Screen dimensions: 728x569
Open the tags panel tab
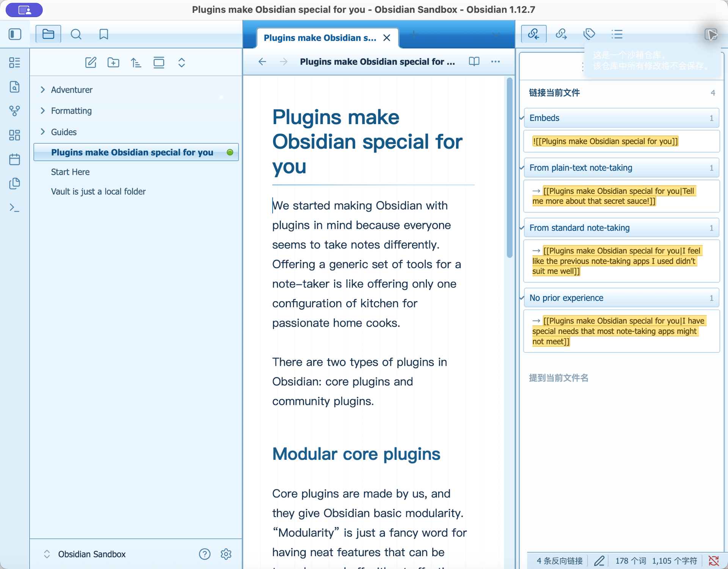pos(589,34)
